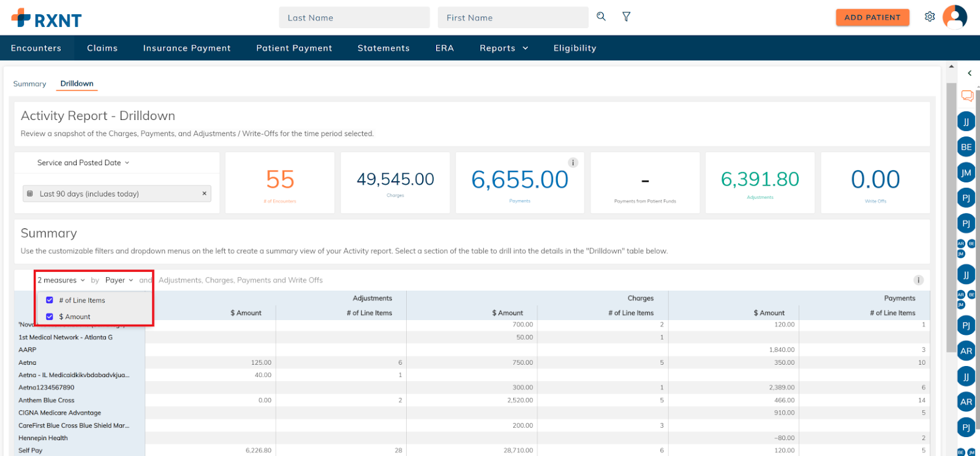
Task: Click the 1,840.00 payments cell
Action: (x=782, y=350)
